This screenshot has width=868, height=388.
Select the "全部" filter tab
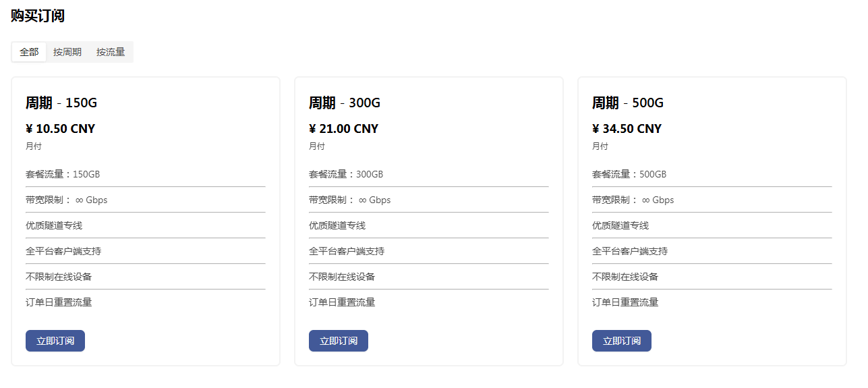(29, 52)
